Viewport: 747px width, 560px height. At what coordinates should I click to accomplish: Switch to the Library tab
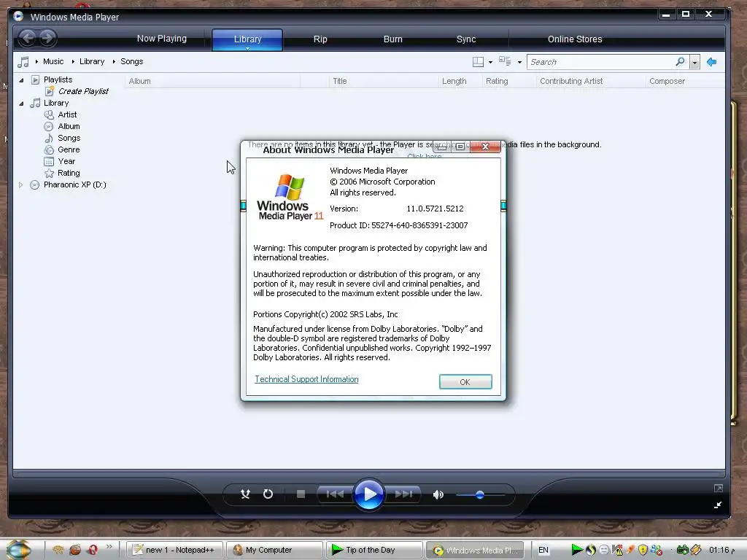click(x=247, y=39)
